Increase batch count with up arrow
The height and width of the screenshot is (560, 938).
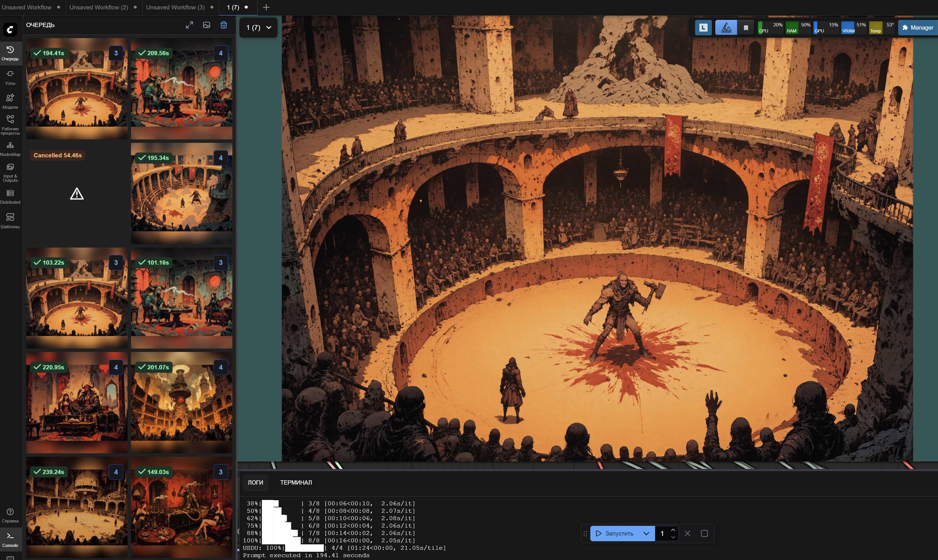tap(673, 530)
